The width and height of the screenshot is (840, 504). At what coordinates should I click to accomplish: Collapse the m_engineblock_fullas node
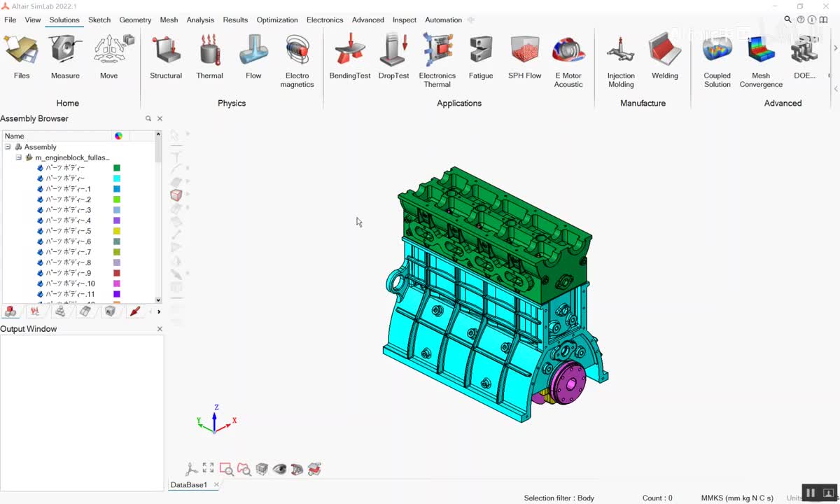coord(19,157)
